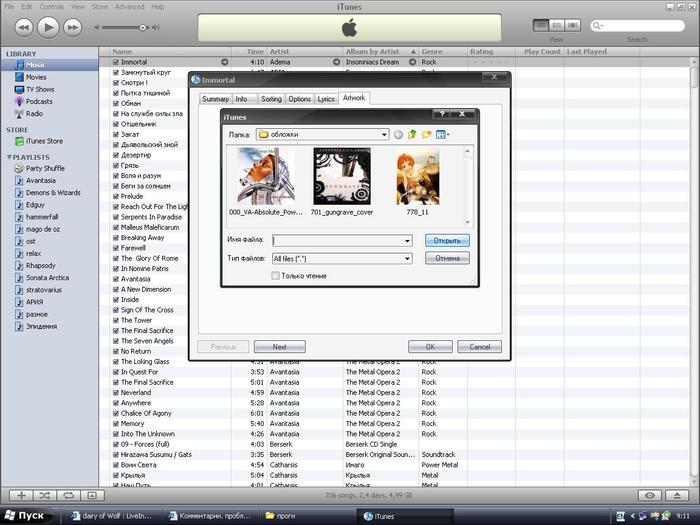Skip to the next track
This screenshot has width=700, height=525.
pyautogui.click(x=74, y=27)
